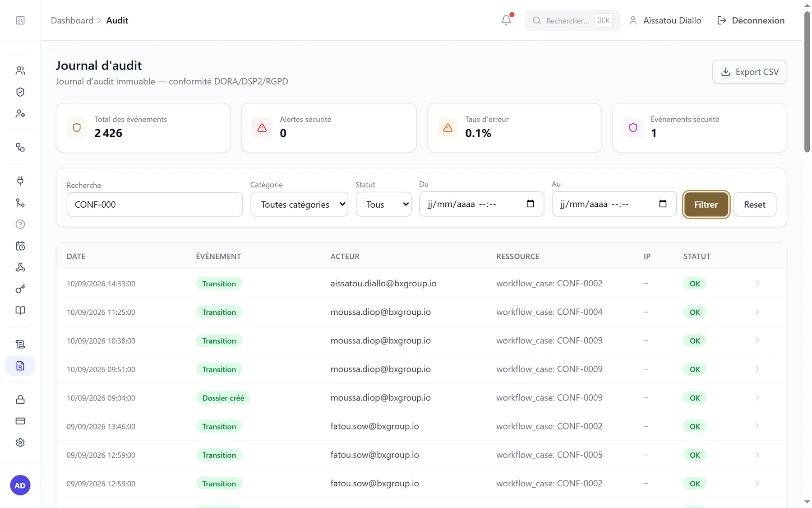Go to Dashboard breadcrumb
Screen dimensions: 812x508
72,20
